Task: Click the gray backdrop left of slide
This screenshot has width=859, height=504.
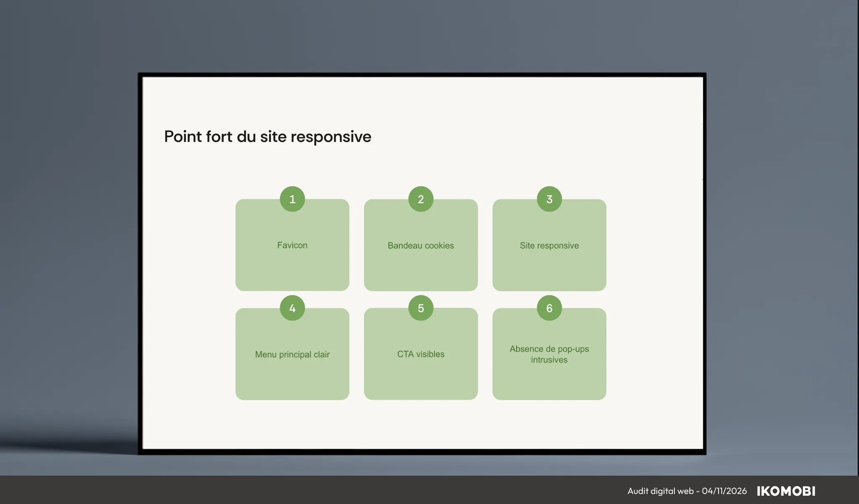Action: 67,252
